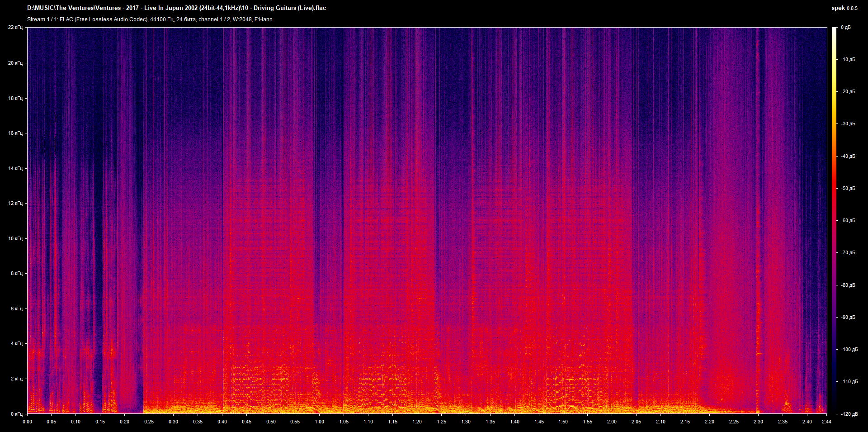Click the 10 кГц frequency axis label
Screen dimensions: 868x432
click(x=16, y=239)
